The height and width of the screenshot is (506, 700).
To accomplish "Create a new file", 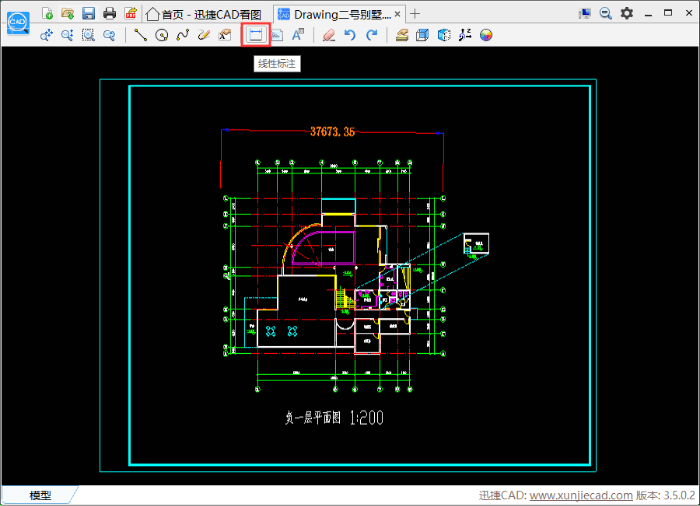I will click(47, 13).
